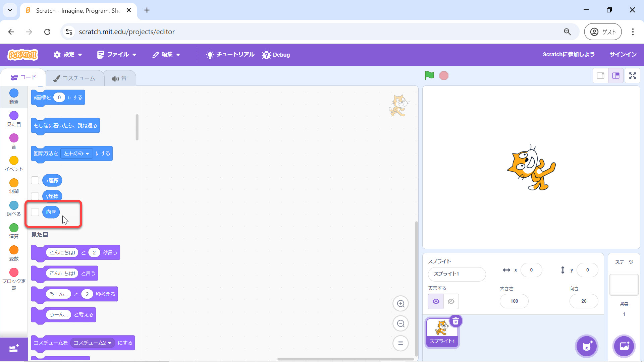Screen dimensions: 644x362
Task: Click Scratchに参加しよう link
Action: (569, 54)
